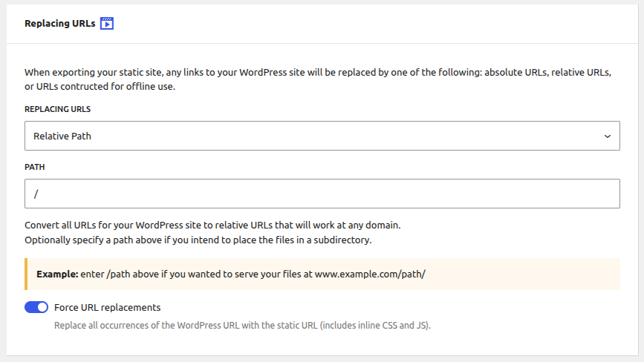Click the empty right end of the PATH input
Viewport: 644px width, 362px height.
[579, 194]
